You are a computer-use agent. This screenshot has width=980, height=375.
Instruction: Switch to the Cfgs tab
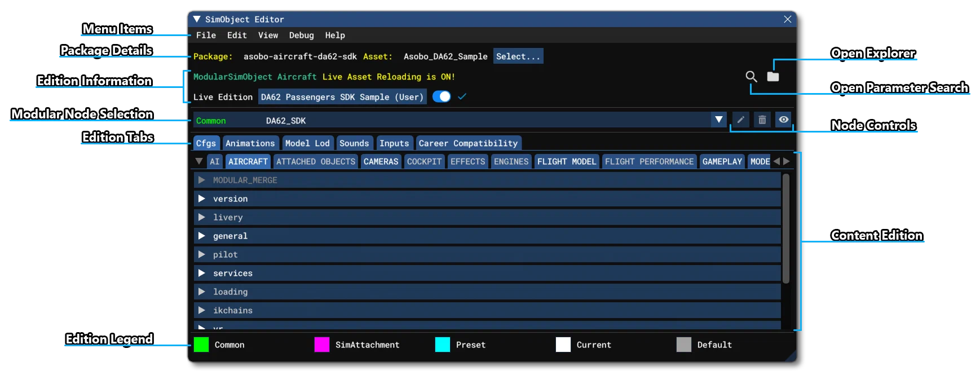pyautogui.click(x=206, y=143)
